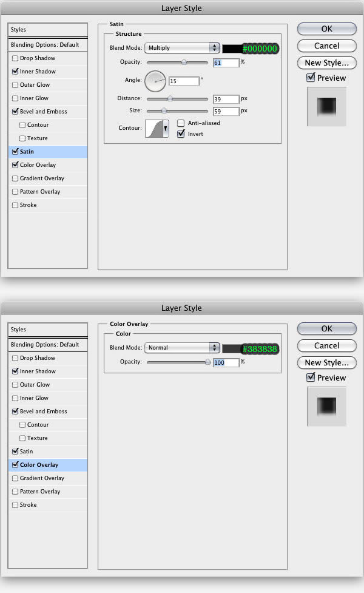Click the Size slider handle
This screenshot has height=593, width=364.
coord(164,111)
